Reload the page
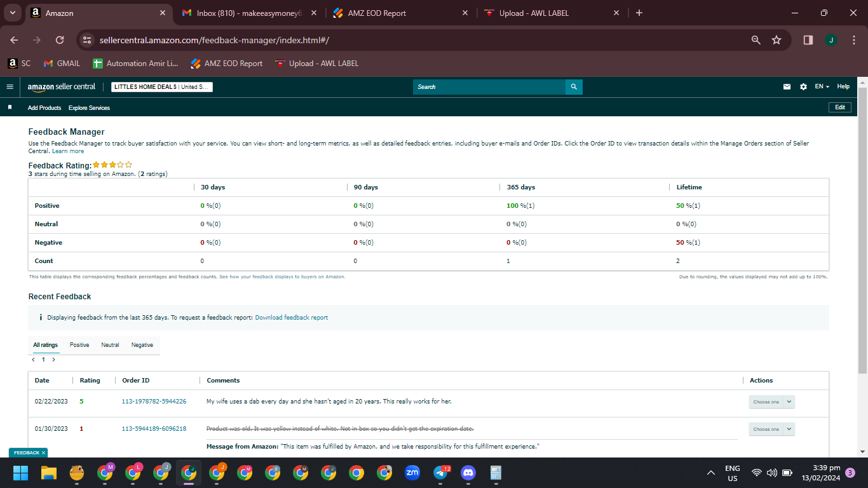The width and height of the screenshot is (868, 488). pos(60,40)
